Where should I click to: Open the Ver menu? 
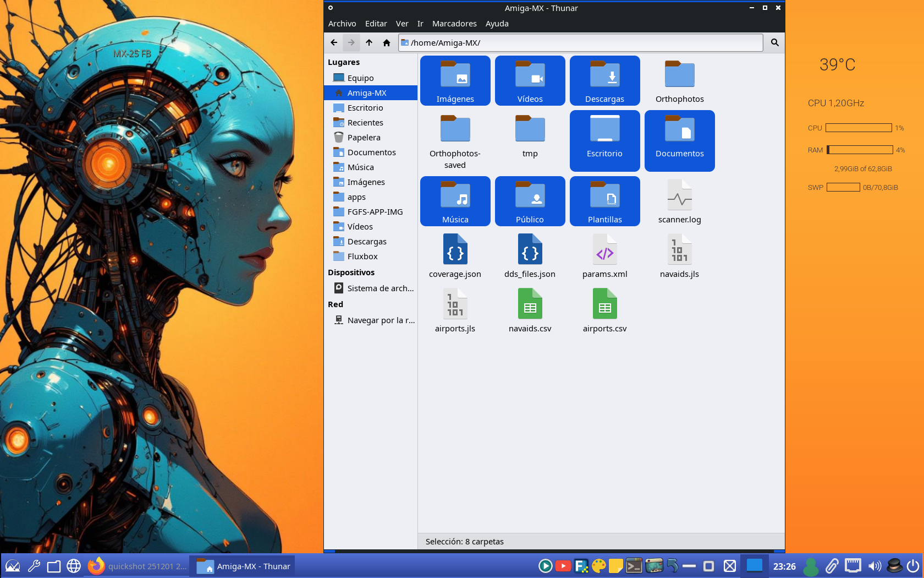402,24
